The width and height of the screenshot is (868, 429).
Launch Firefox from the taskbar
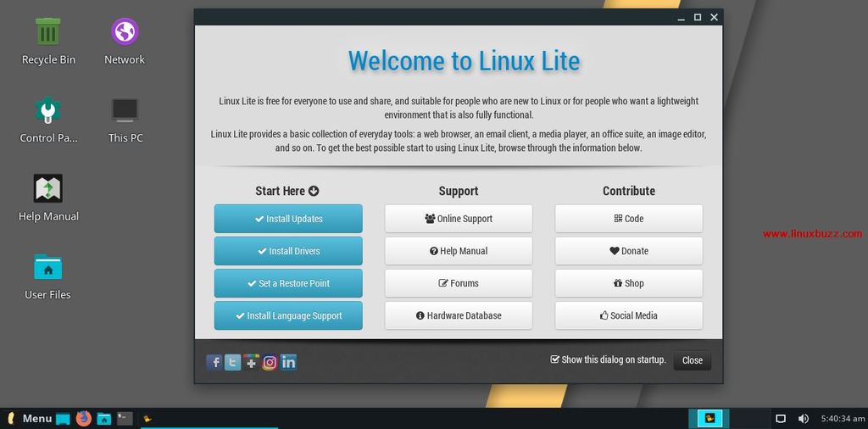pyautogui.click(x=84, y=418)
